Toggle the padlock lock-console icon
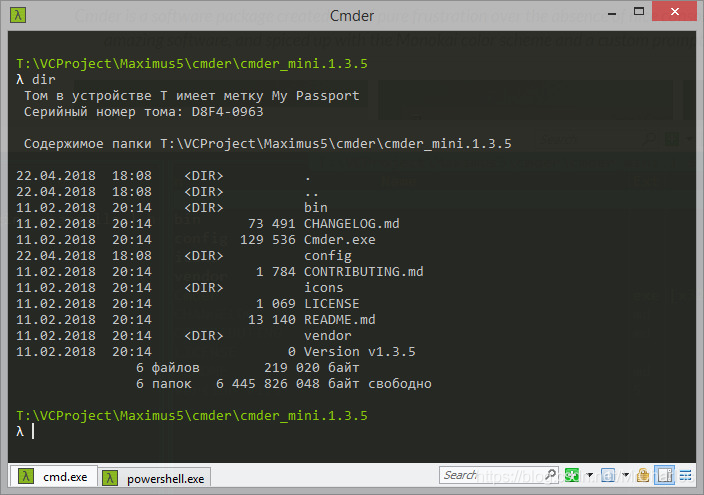This screenshot has width=704, height=495. tap(643, 475)
